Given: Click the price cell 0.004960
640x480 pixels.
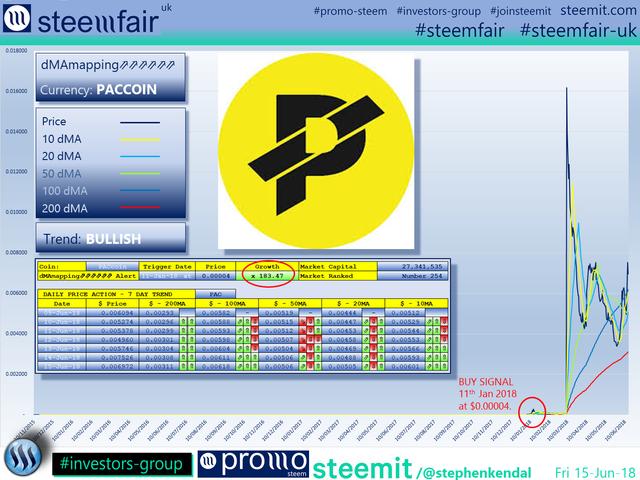Looking at the screenshot, I should point(113,340).
